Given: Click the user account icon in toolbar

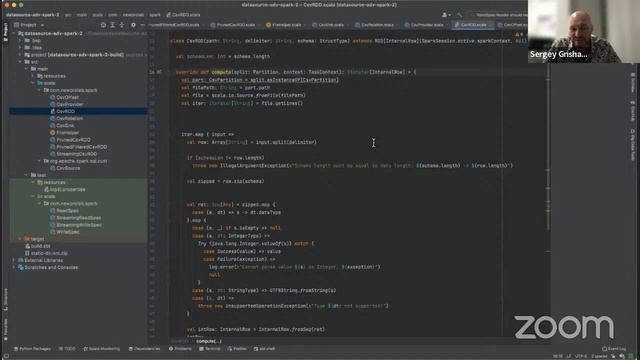Looking at the screenshot, I should [x=446, y=15].
